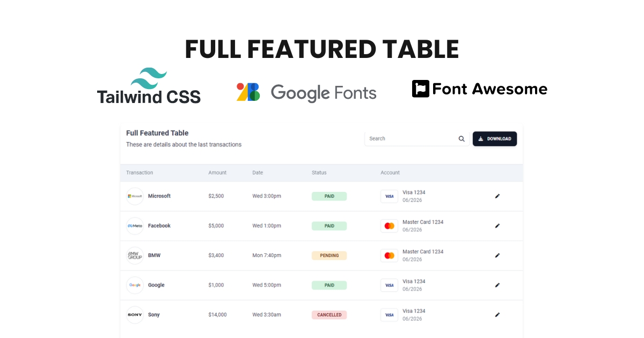The width and height of the screenshot is (644, 338).
Task: Click the Mastercard icon in BMW row
Action: point(389,255)
